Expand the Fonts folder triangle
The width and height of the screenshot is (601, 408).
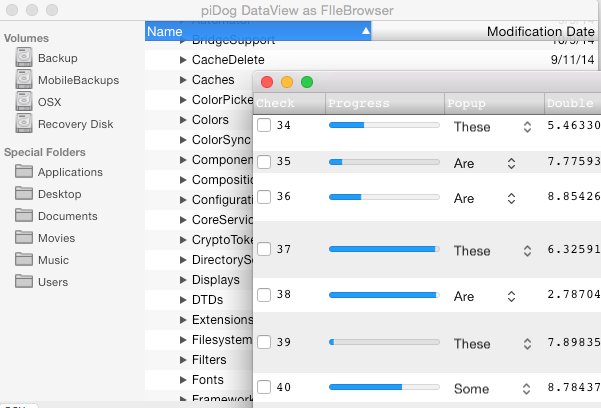(x=183, y=380)
